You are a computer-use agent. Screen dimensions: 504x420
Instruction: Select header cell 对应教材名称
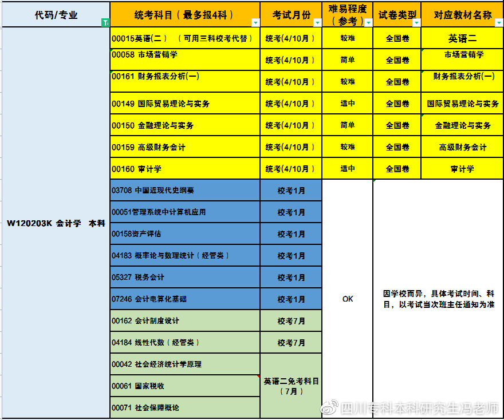pos(462,14)
